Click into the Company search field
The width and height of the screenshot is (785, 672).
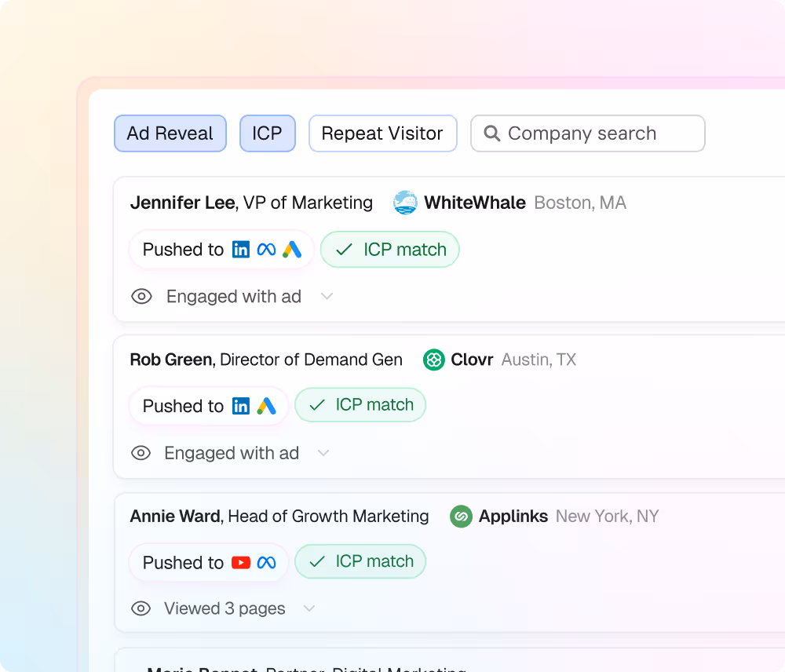point(597,133)
